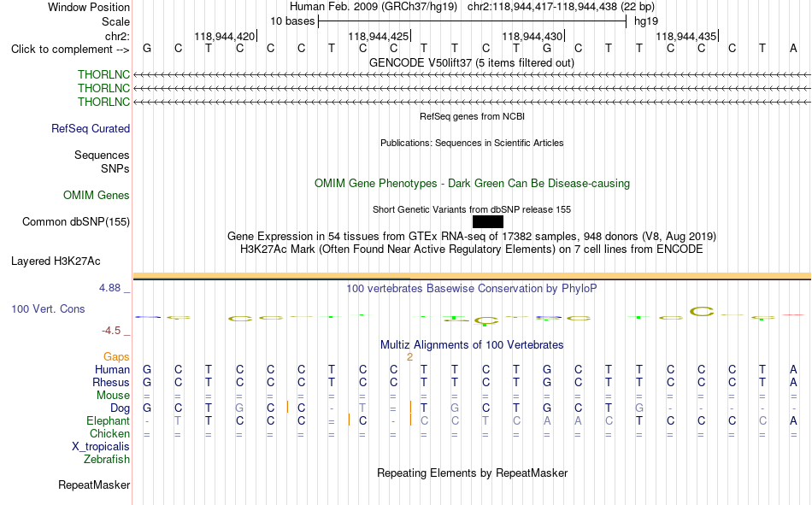Click the orange H3K27Ac signal bar
The image size is (812, 505).
click(472, 275)
